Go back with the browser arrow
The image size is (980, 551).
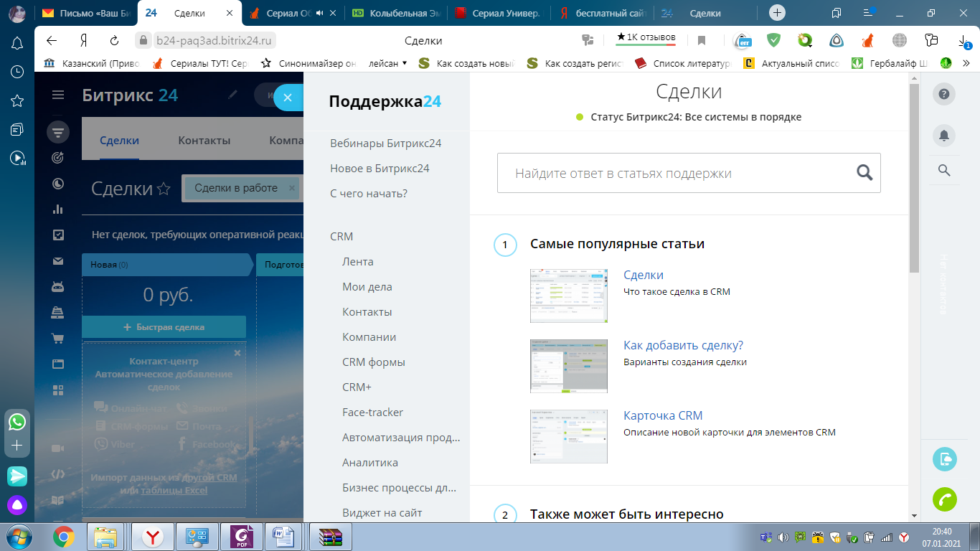[x=52, y=41]
